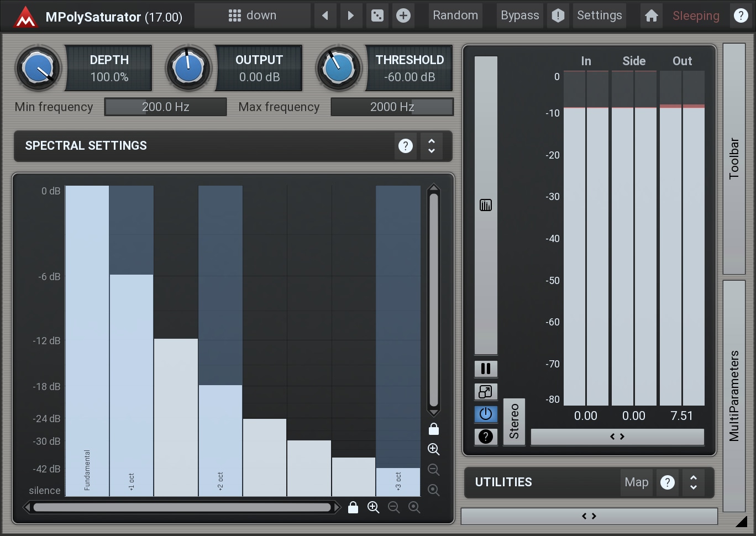Load previous preset with left arrow
Viewport: 756px width, 536px height.
coord(325,16)
